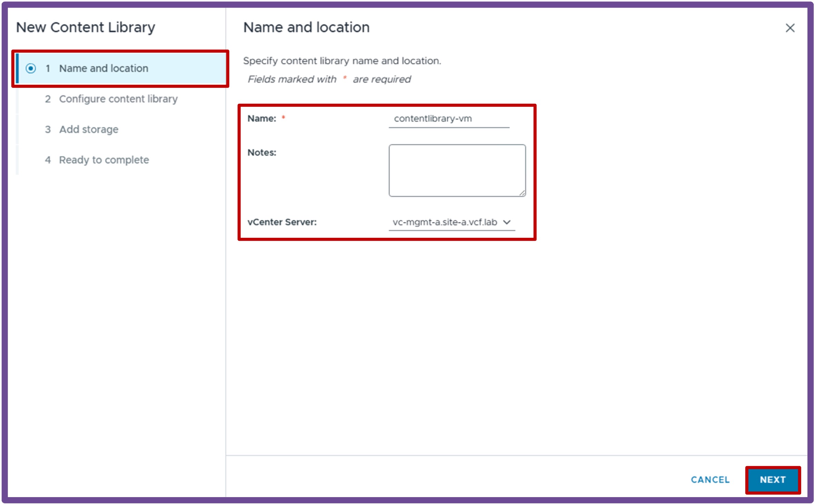This screenshot has width=814, height=504.
Task: Click step number 2 in wizard
Action: [x=48, y=99]
